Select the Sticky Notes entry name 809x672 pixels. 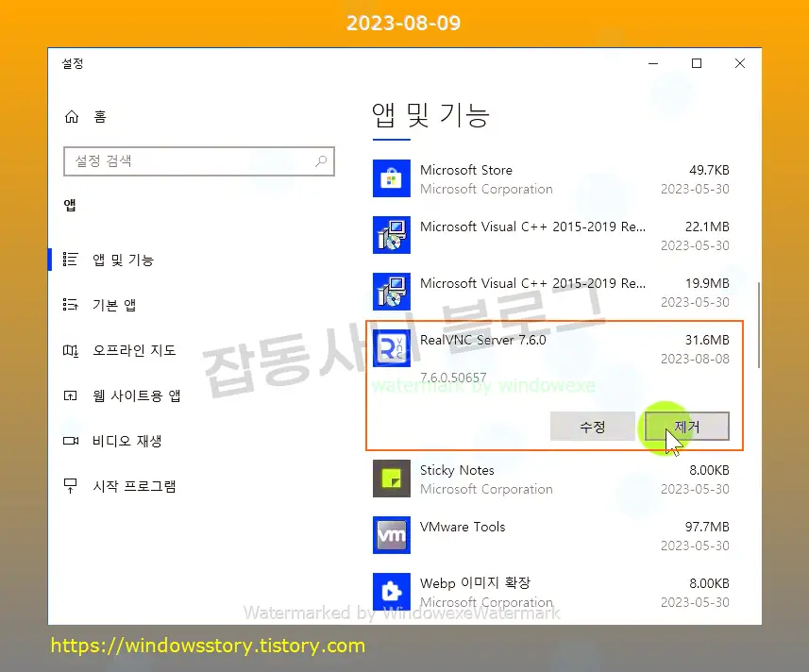point(457,470)
